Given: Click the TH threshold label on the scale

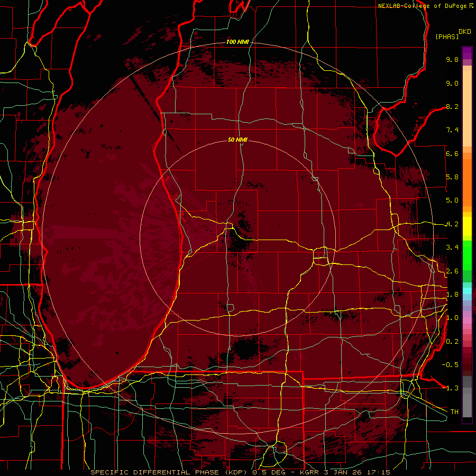Looking at the screenshot, I should point(454,412).
